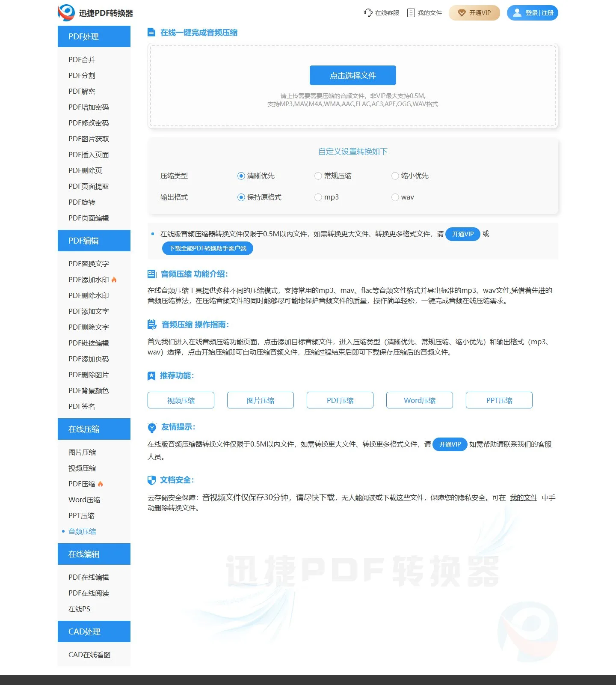Click the PDF处理 sidebar section header
The height and width of the screenshot is (685, 616).
tap(94, 36)
